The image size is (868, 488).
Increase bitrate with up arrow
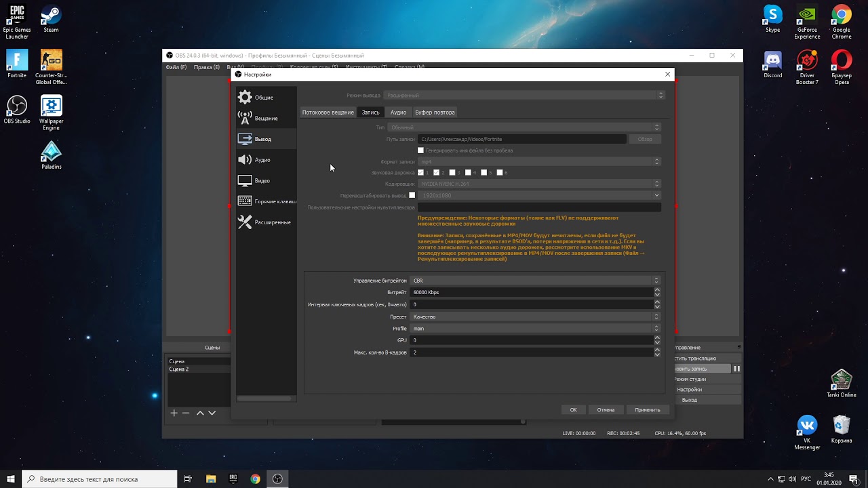point(657,290)
